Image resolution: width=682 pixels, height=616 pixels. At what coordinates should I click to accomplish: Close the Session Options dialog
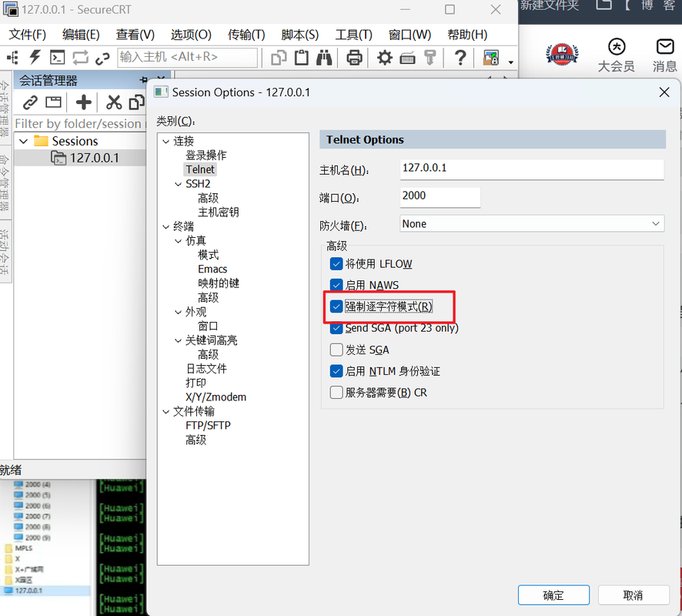point(664,92)
